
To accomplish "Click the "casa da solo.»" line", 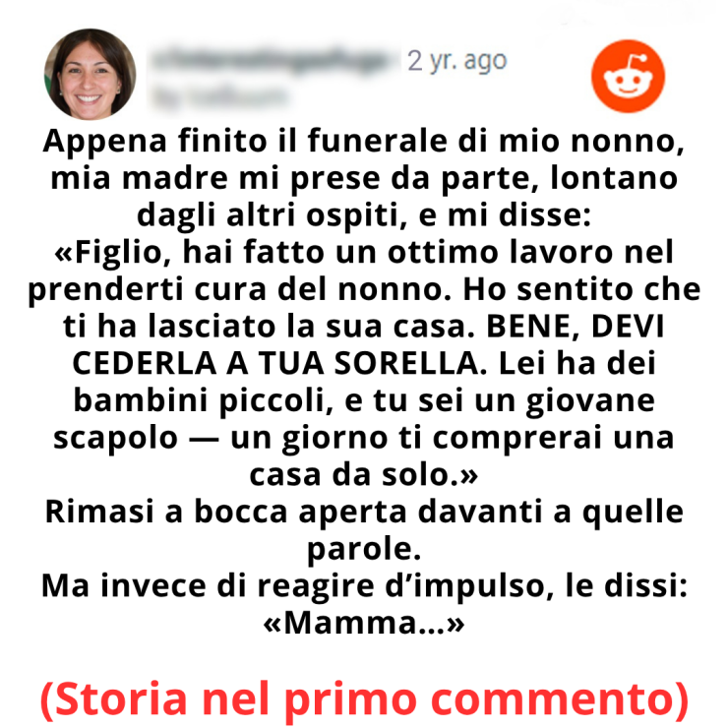I will tap(364, 475).
